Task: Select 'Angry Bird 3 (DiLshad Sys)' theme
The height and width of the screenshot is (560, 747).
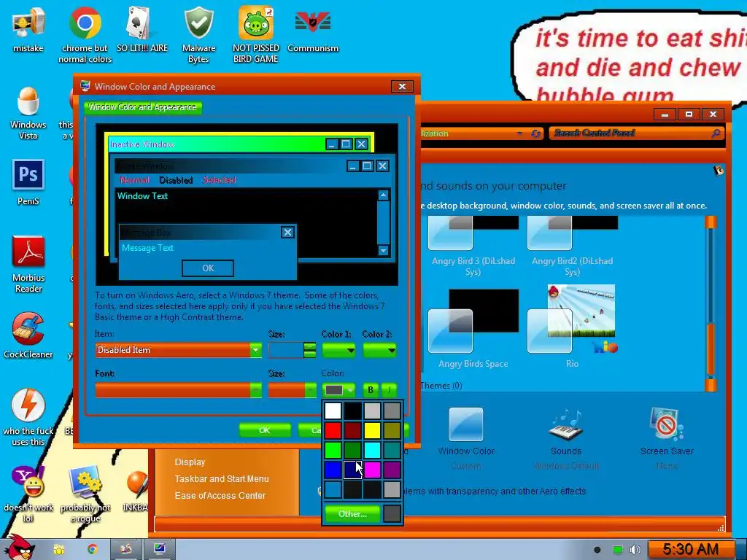Action: [473, 246]
